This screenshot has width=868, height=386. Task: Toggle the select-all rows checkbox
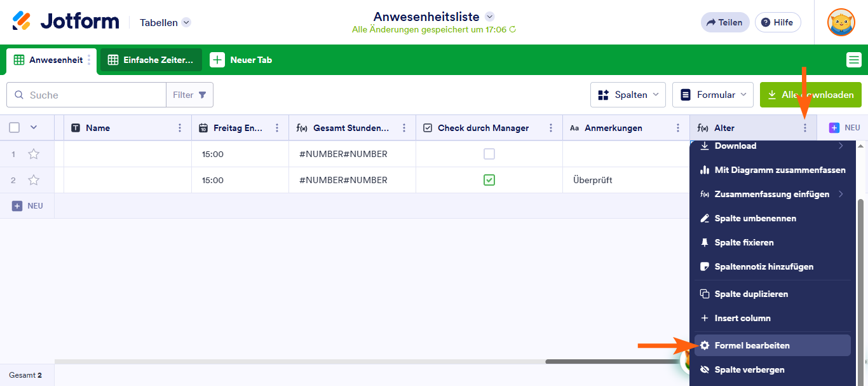click(x=14, y=127)
